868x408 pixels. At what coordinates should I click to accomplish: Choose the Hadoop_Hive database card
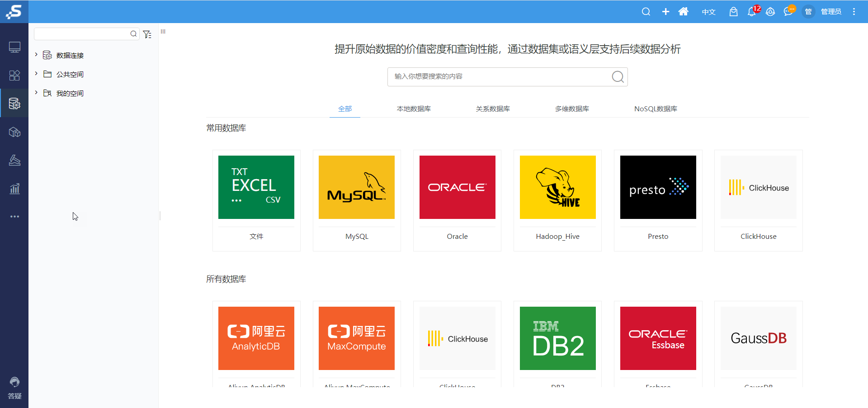[x=557, y=200]
